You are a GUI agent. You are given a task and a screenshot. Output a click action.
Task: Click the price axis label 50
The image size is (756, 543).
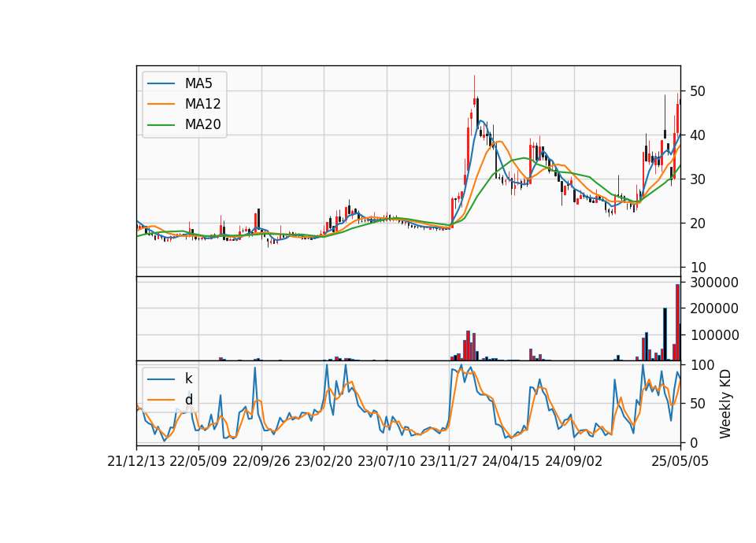[697, 91]
